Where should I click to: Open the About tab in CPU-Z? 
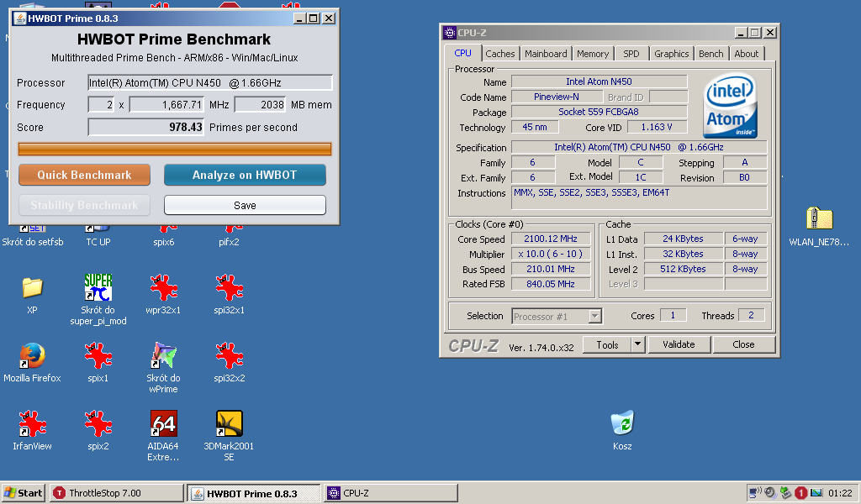pyautogui.click(x=747, y=54)
